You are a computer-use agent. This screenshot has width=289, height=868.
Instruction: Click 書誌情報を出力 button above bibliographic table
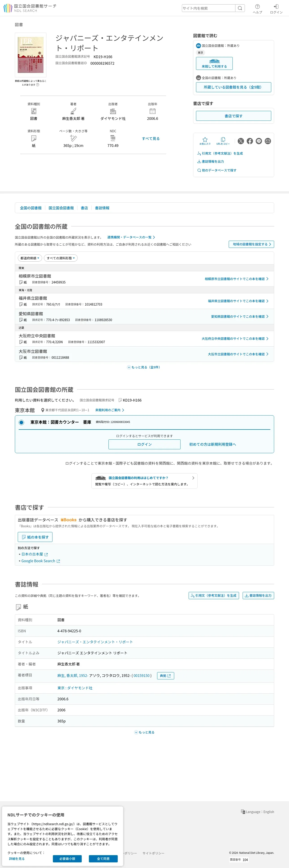[258, 595]
